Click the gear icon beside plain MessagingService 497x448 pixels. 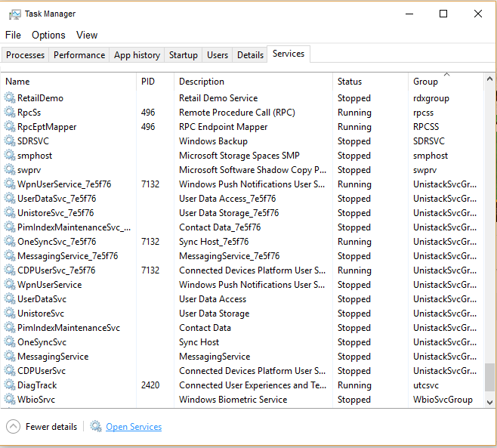point(10,356)
